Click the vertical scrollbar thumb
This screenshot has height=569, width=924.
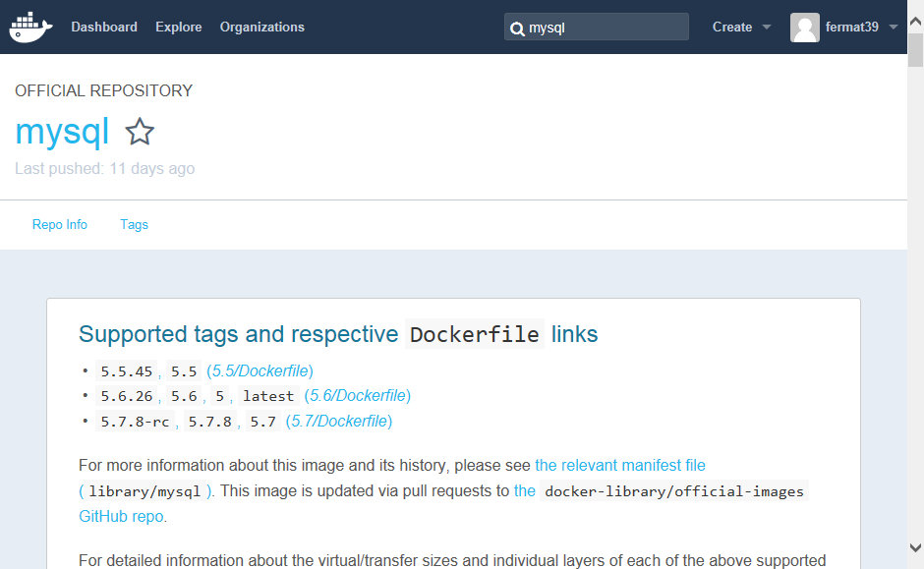point(916,50)
